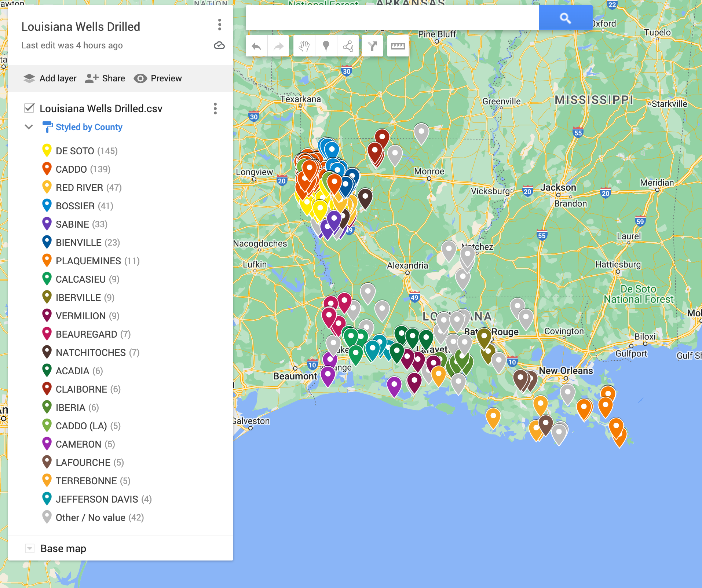The height and width of the screenshot is (588, 702).
Task: Click the redo arrow icon
Action: tap(278, 46)
